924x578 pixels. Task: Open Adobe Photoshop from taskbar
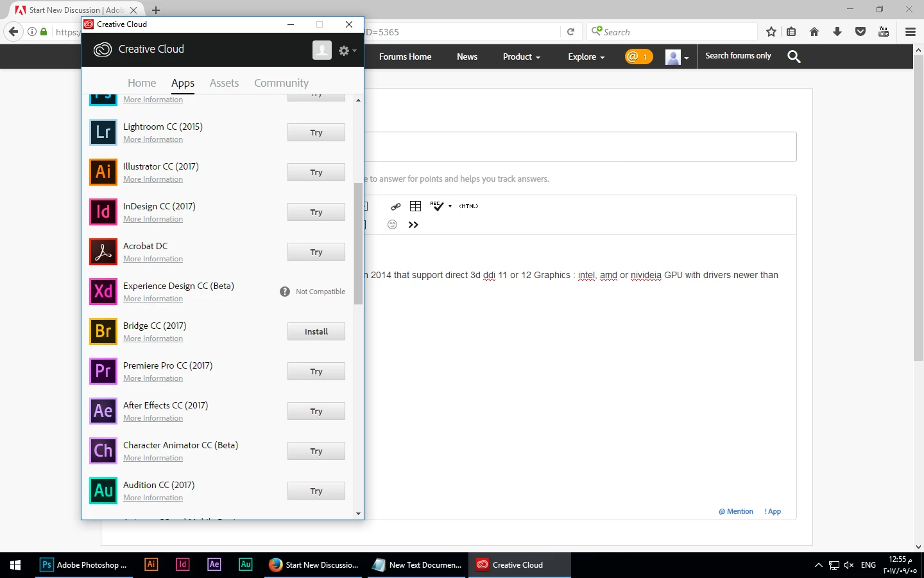pyautogui.click(x=84, y=565)
